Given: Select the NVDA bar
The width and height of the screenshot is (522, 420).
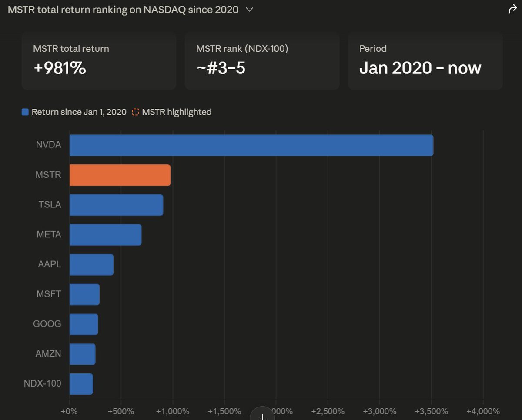Looking at the screenshot, I should [251, 145].
